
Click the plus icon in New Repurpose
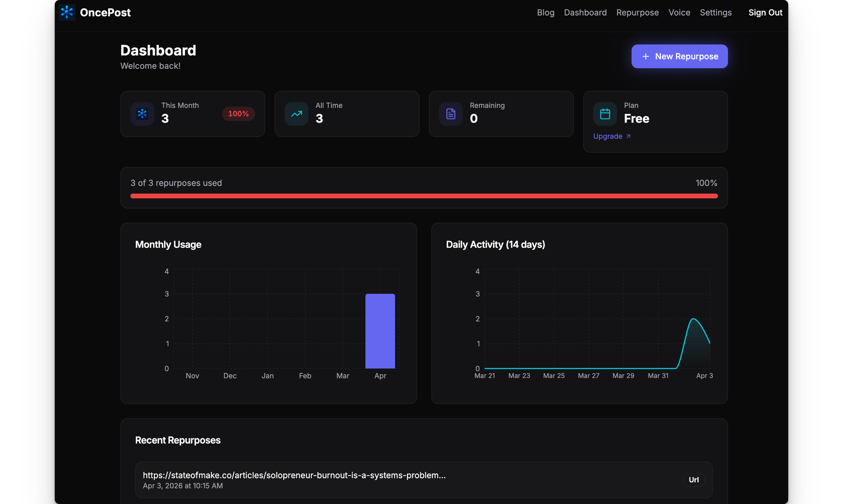(646, 56)
